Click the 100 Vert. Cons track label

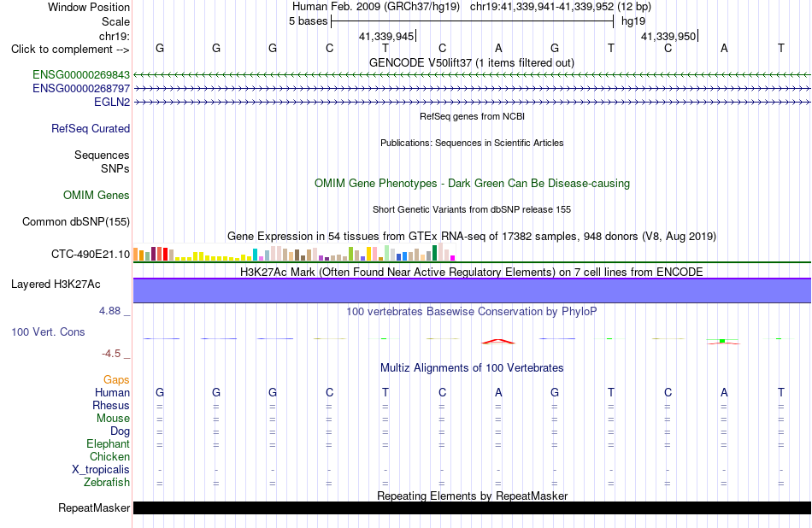48,331
